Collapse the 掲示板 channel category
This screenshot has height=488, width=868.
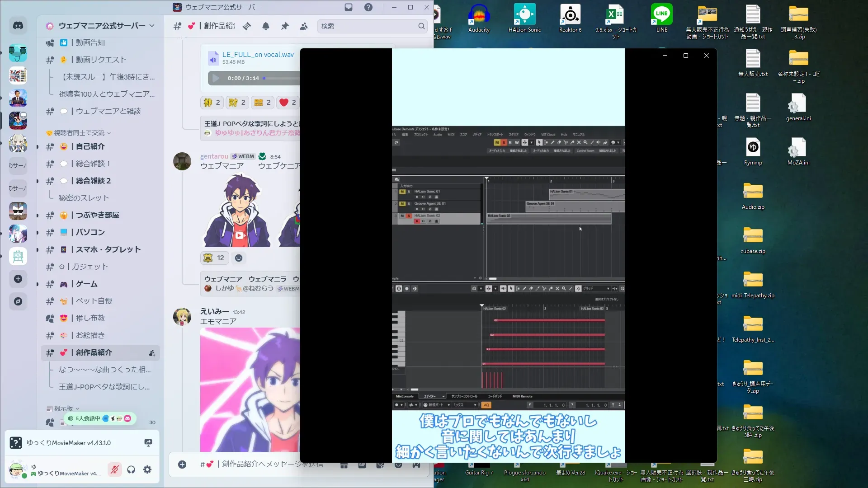[63, 408]
